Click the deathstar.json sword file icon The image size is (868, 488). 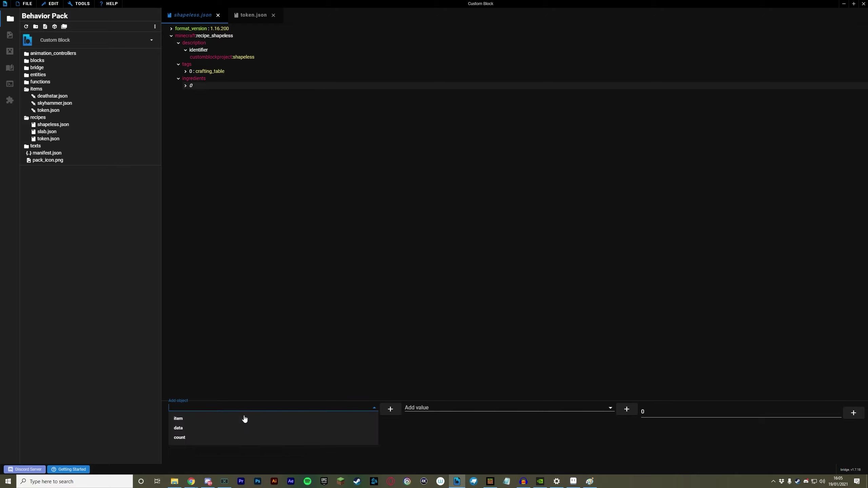click(x=34, y=96)
